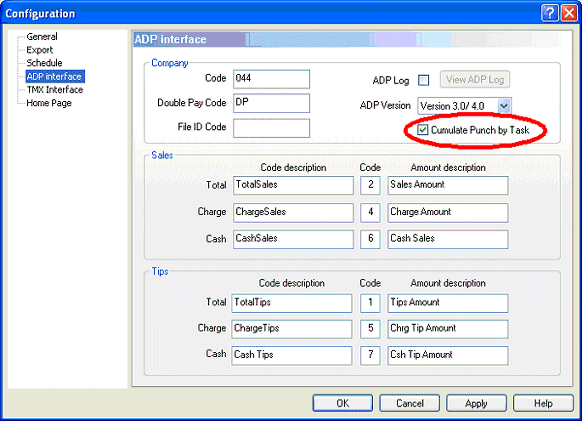Image resolution: width=582 pixels, height=421 pixels.
Task: Select General in the tree
Action: (42, 37)
